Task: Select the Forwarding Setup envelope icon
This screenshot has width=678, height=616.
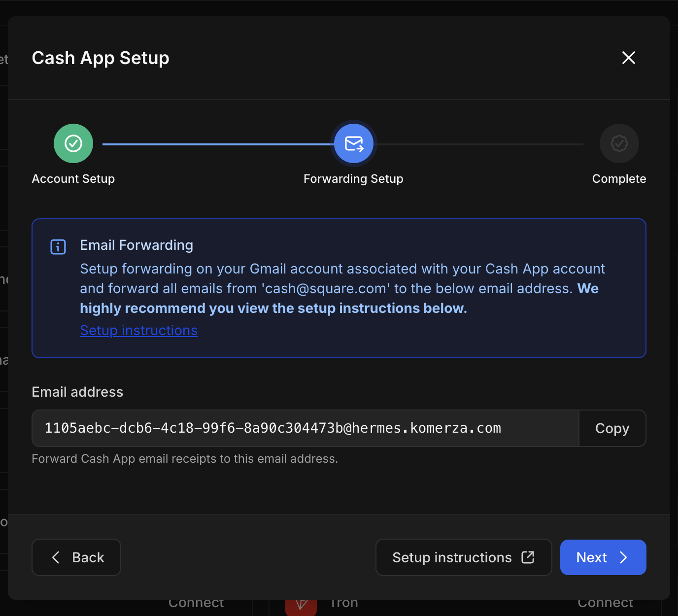Action: click(x=353, y=143)
